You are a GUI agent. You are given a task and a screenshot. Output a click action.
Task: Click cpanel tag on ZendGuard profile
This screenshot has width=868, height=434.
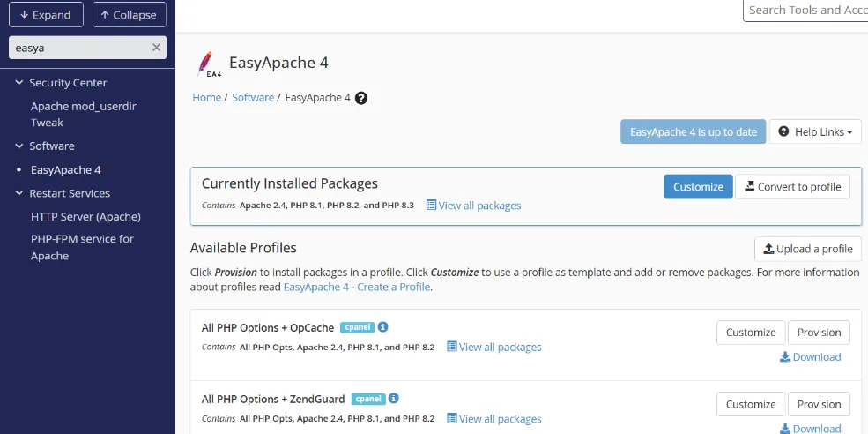point(368,399)
